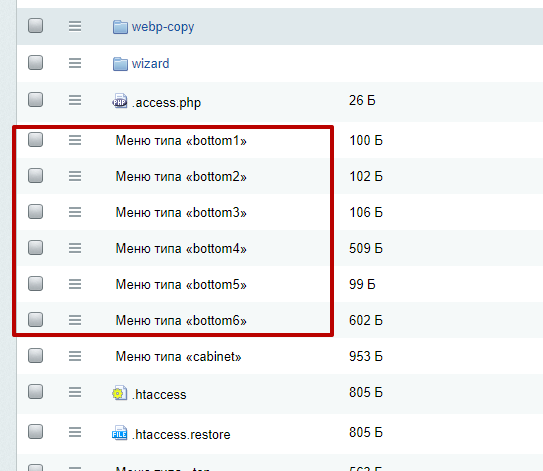The width and height of the screenshot is (543, 471).
Task: Open the webp-copy folder link
Action: 163,27
